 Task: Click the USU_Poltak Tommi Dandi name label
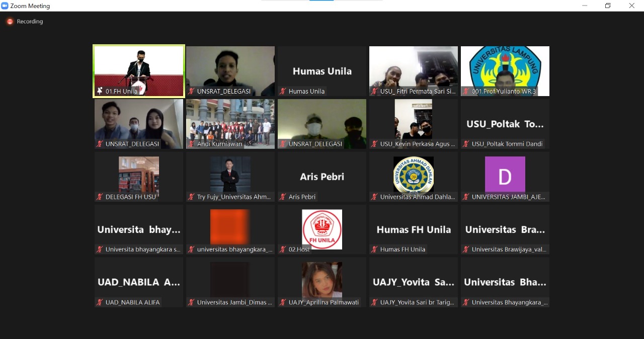(507, 144)
